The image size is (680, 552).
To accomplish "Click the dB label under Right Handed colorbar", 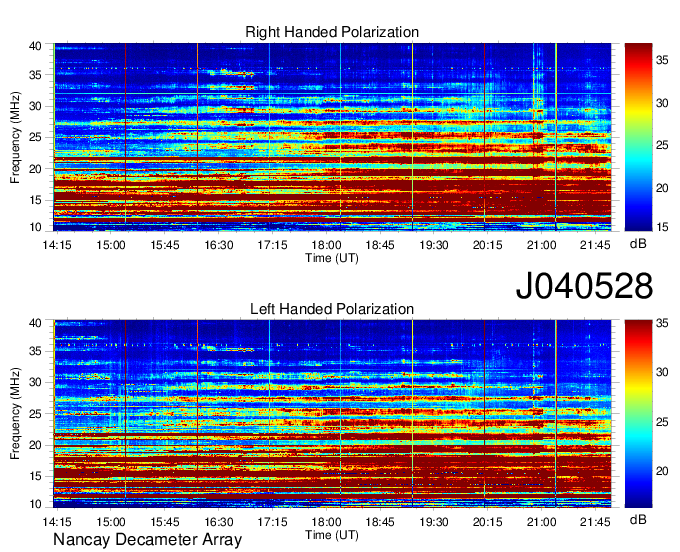I will tap(638, 244).
